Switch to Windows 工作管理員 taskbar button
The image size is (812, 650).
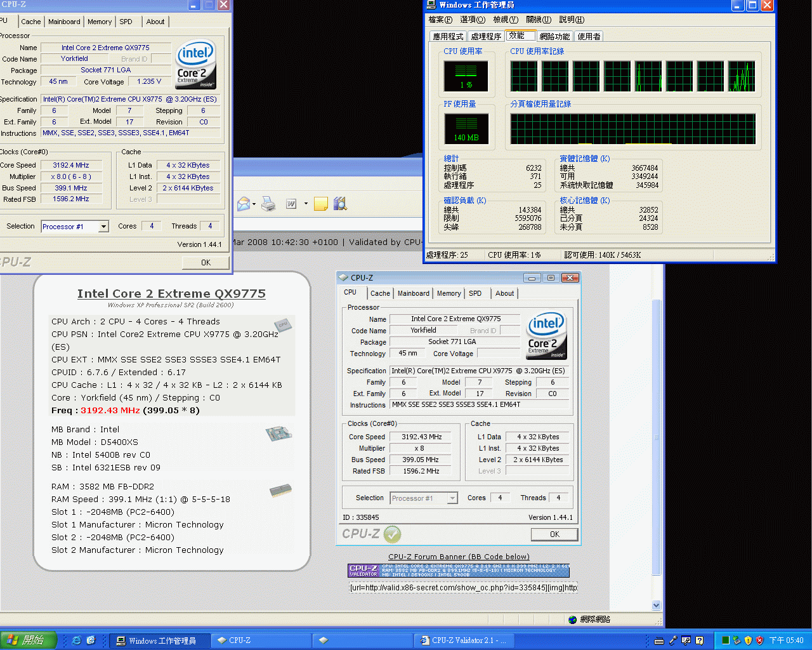coord(159,640)
